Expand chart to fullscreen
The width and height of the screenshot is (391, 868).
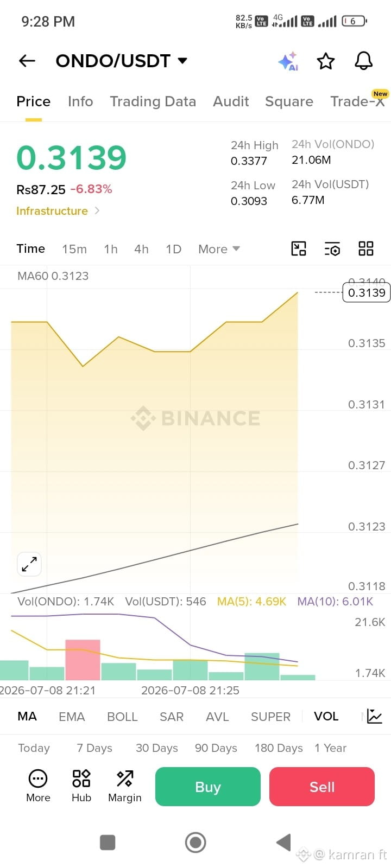tap(29, 564)
